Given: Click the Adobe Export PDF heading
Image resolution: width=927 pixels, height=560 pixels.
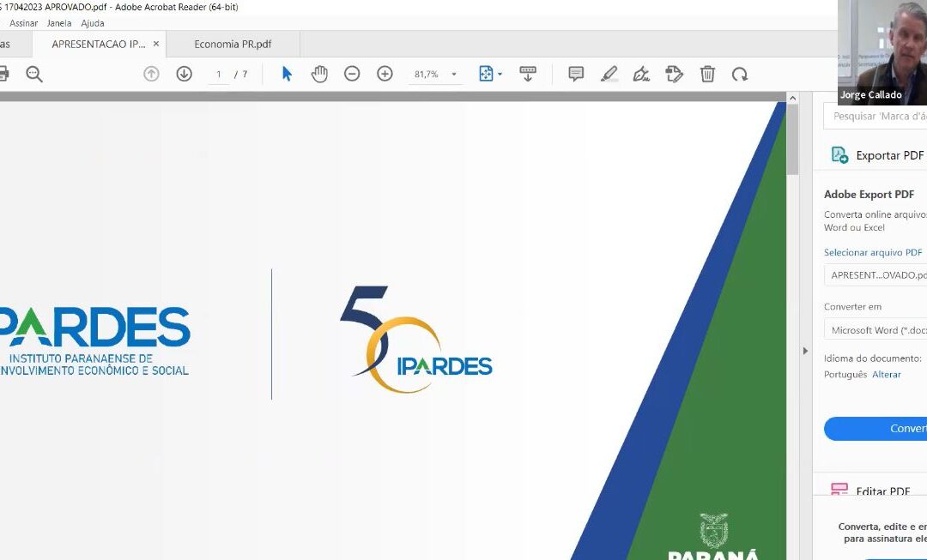Looking at the screenshot, I should point(869,195).
